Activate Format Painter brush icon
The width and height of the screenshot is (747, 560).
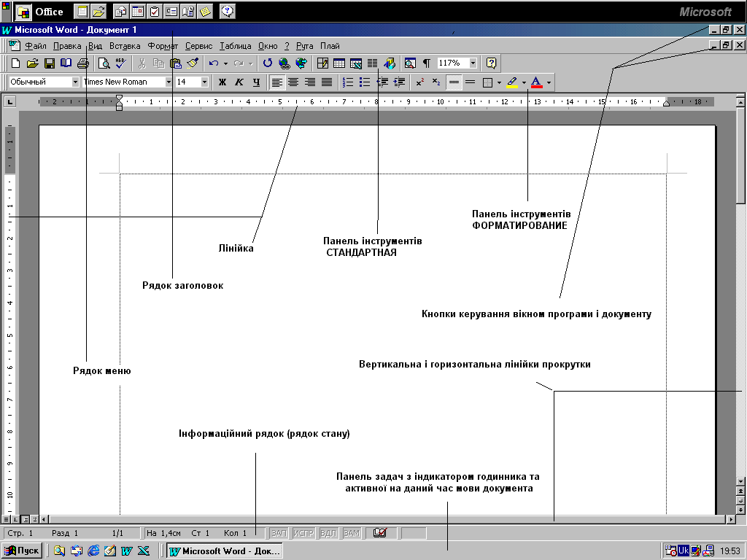[193, 63]
